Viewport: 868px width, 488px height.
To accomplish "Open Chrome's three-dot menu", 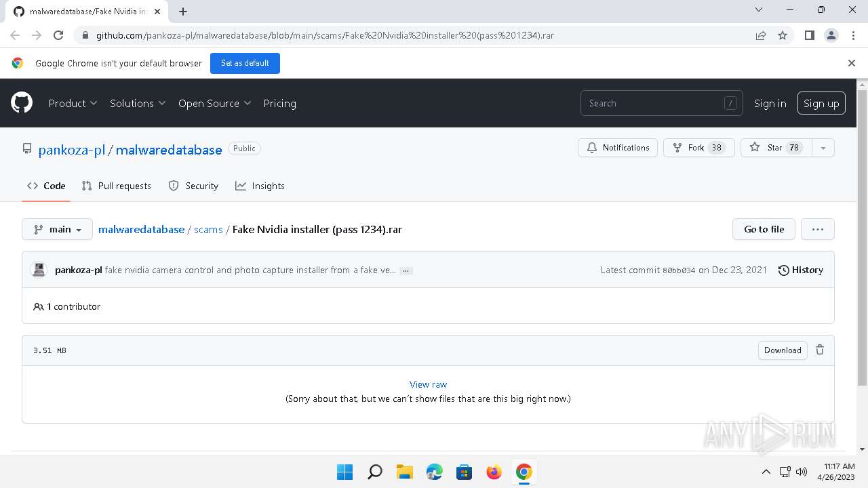I will pos(852,35).
